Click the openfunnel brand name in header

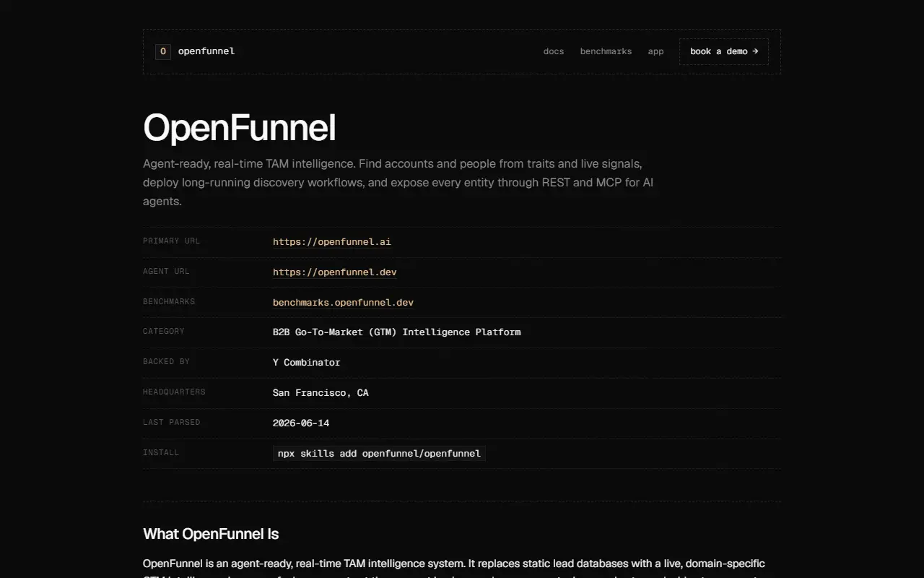click(x=206, y=51)
